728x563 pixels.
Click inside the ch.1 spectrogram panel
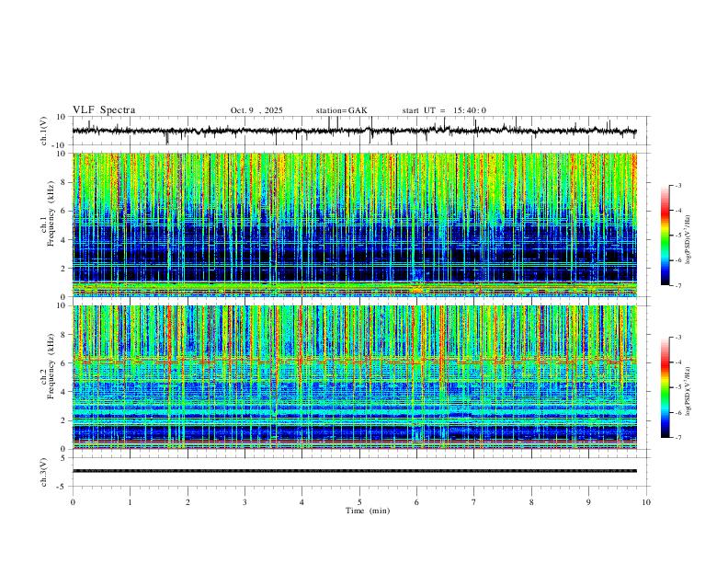(354, 224)
